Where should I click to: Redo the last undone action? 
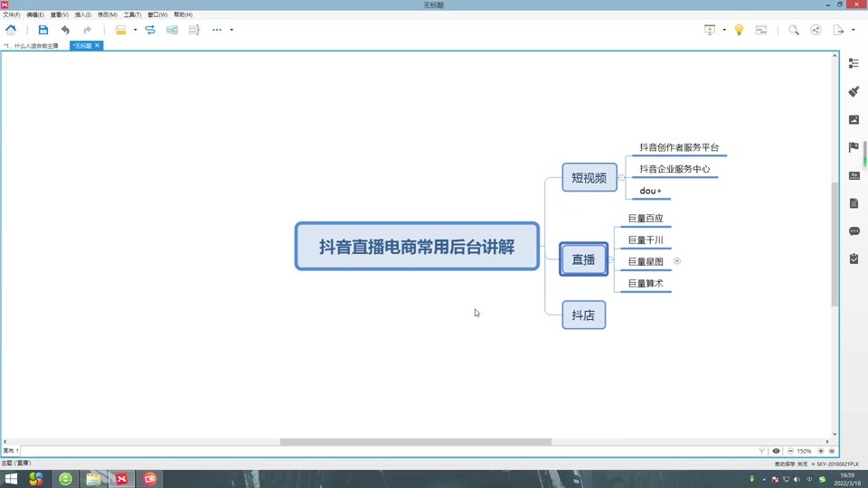[88, 30]
